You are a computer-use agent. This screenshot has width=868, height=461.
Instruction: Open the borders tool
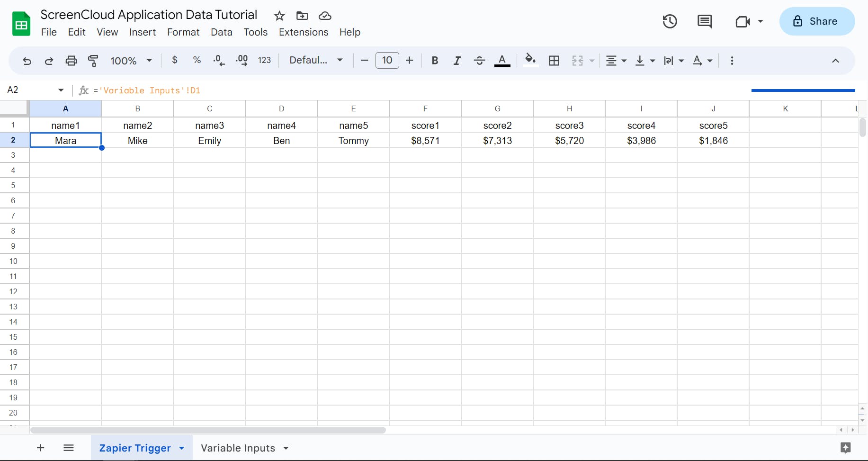[x=554, y=61]
